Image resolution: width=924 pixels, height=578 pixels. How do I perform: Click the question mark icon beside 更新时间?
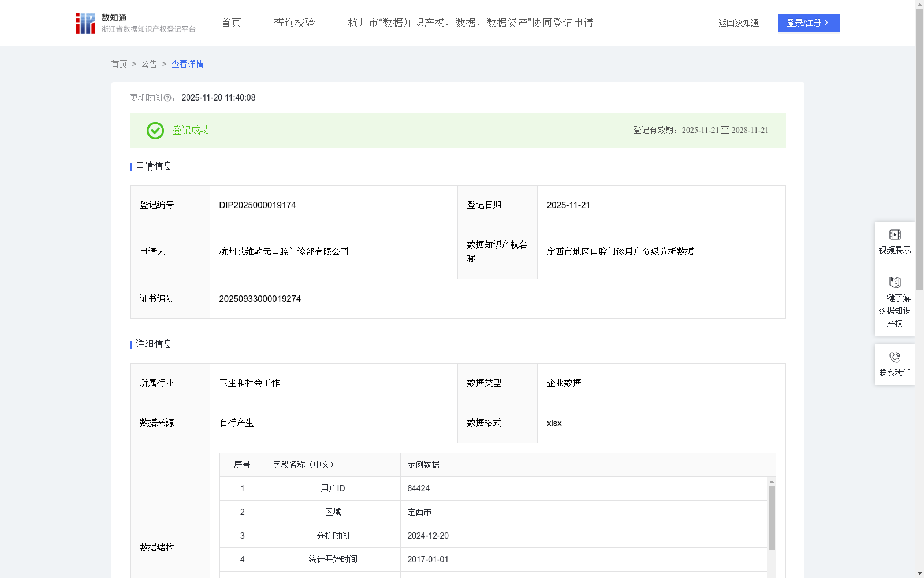point(167,98)
